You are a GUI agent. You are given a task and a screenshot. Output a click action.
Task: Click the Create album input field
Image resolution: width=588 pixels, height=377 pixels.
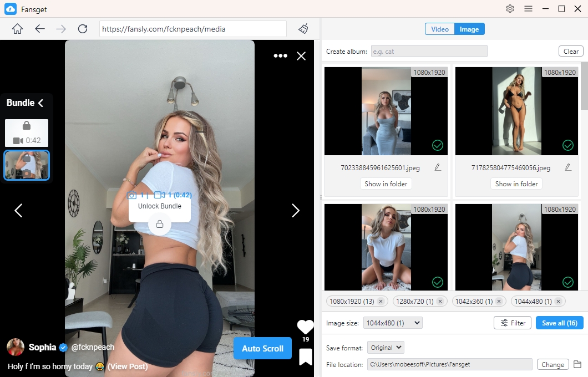tap(429, 52)
